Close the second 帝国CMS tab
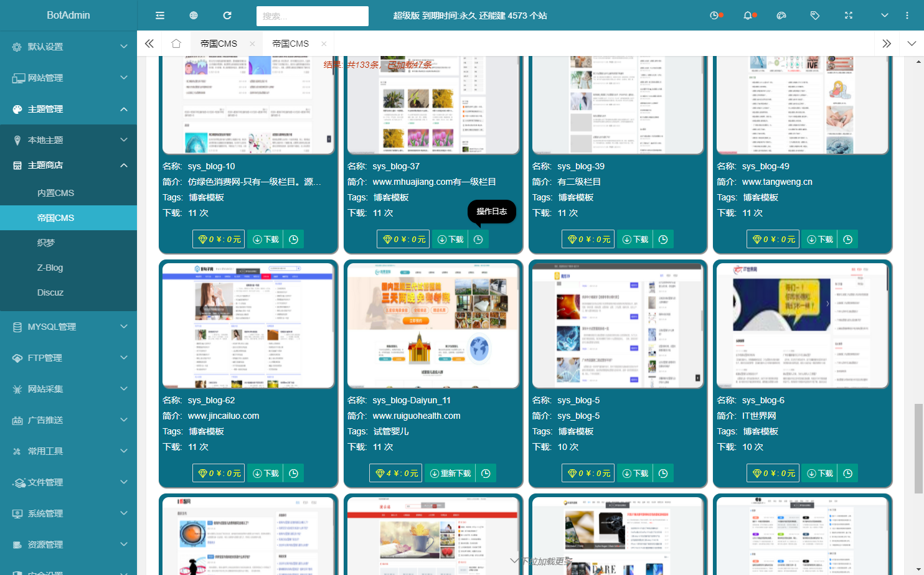 tap(324, 44)
